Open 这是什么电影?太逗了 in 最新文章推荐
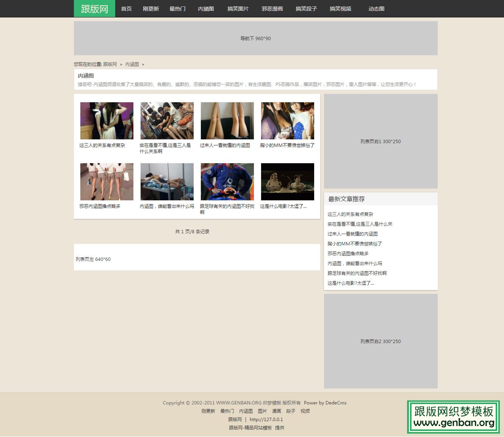 point(351,283)
